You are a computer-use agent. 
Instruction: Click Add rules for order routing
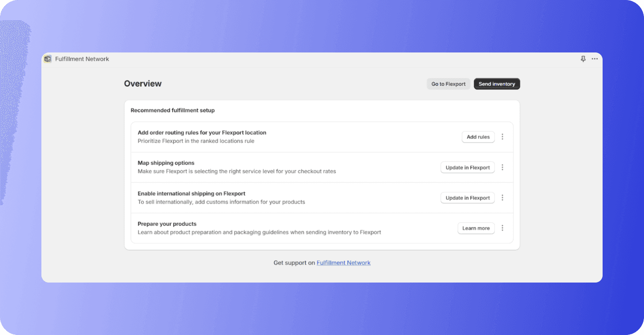pyautogui.click(x=478, y=137)
